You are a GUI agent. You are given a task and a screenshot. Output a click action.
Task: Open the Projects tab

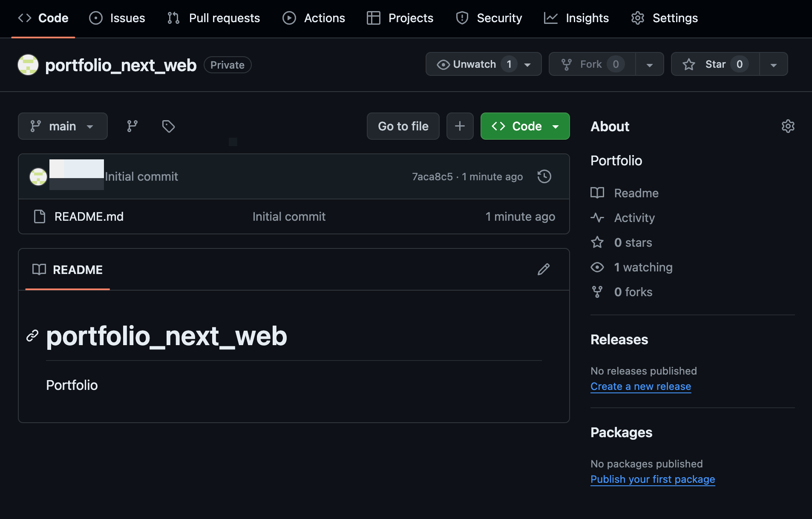pyautogui.click(x=400, y=18)
